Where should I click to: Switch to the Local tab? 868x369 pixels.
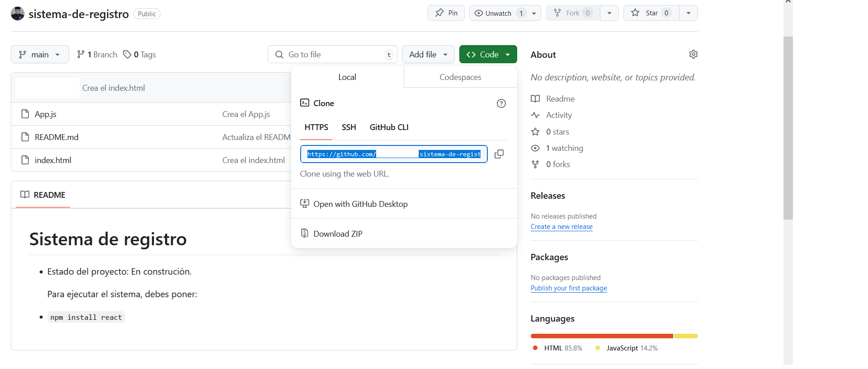(x=347, y=77)
